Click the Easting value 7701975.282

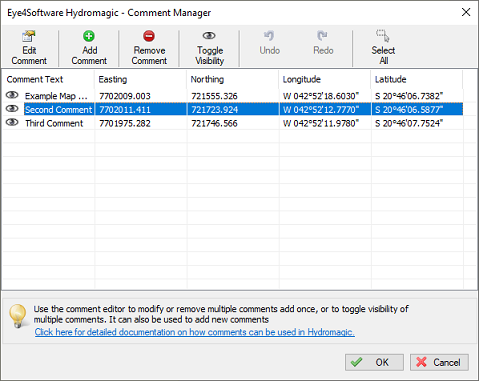[x=125, y=123]
